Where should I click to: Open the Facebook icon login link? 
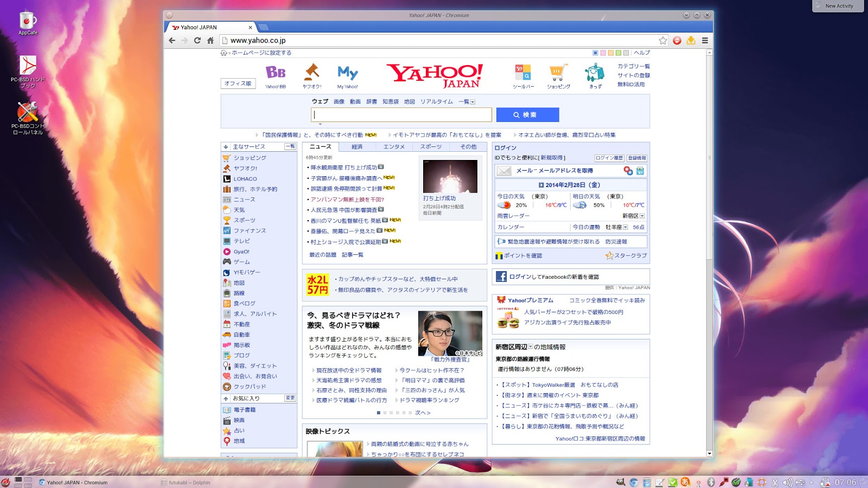point(501,277)
